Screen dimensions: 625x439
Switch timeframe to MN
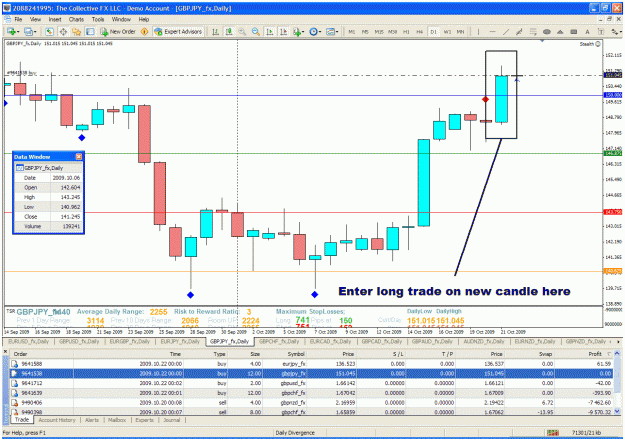[x=460, y=31]
